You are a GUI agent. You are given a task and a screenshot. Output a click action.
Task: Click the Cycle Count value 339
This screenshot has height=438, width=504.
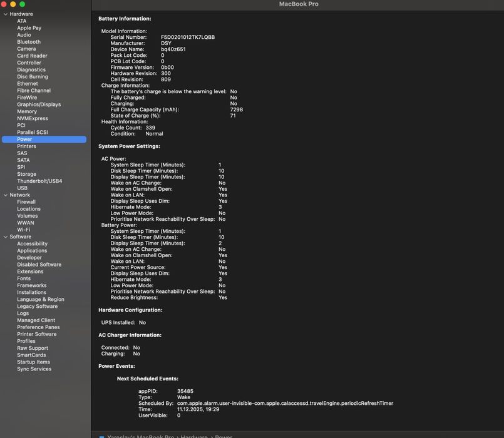[150, 128]
